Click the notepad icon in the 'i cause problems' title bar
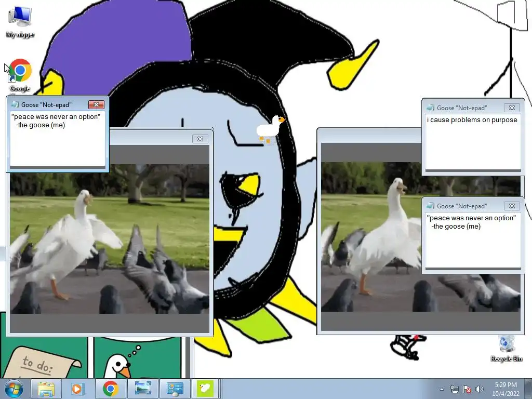 tap(430, 108)
